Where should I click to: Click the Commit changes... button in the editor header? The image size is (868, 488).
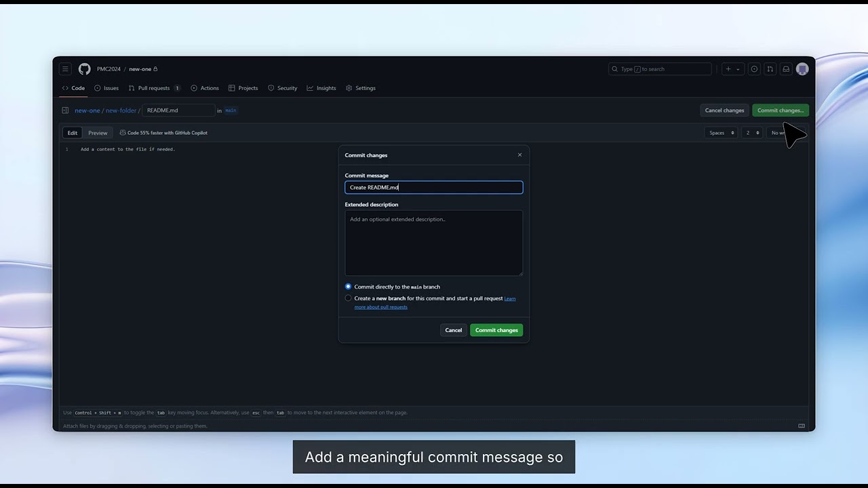click(x=780, y=110)
